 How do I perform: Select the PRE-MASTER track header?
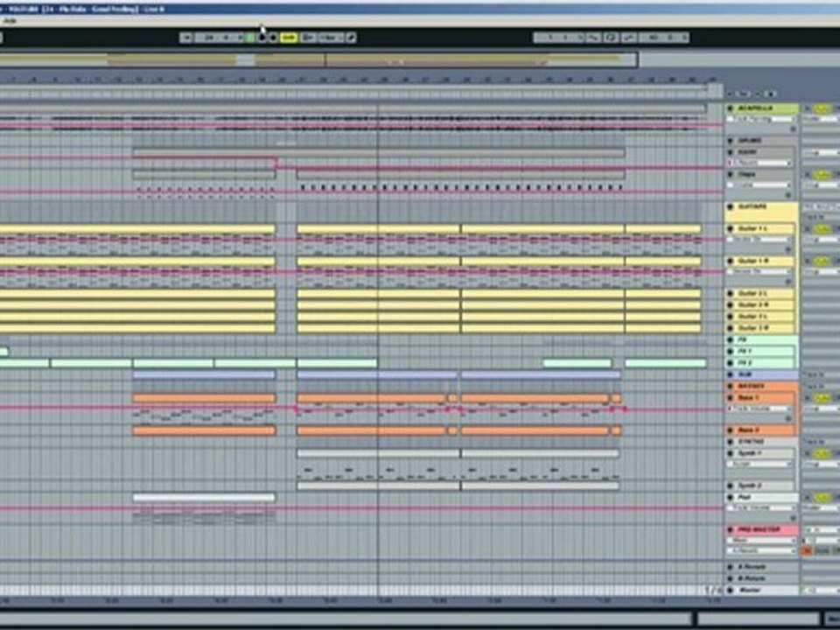762,530
